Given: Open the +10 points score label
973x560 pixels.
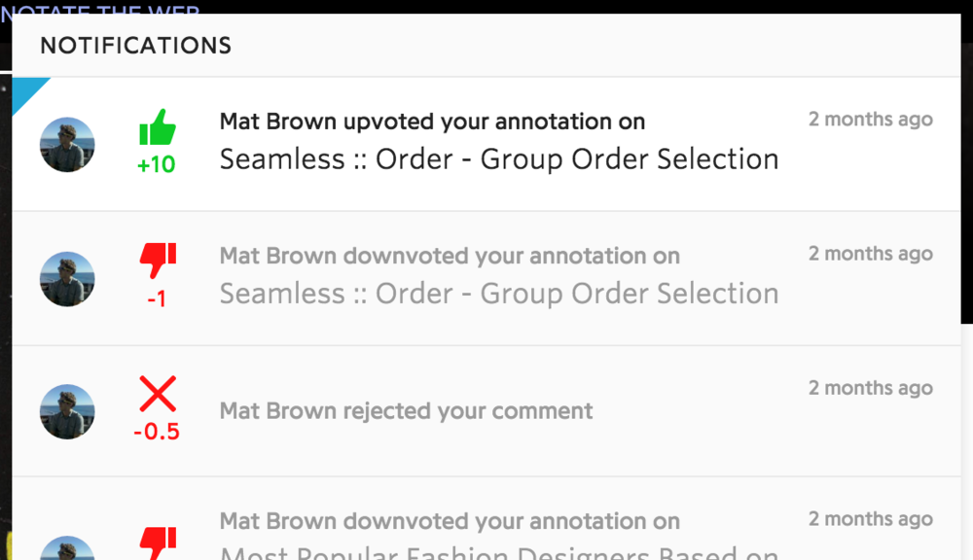Looking at the screenshot, I should [157, 165].
